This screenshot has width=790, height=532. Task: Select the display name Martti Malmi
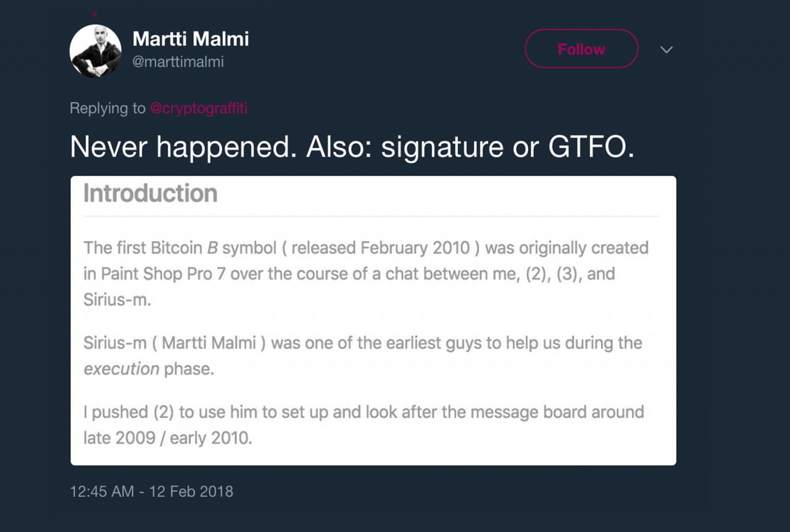tap(191, 39)
